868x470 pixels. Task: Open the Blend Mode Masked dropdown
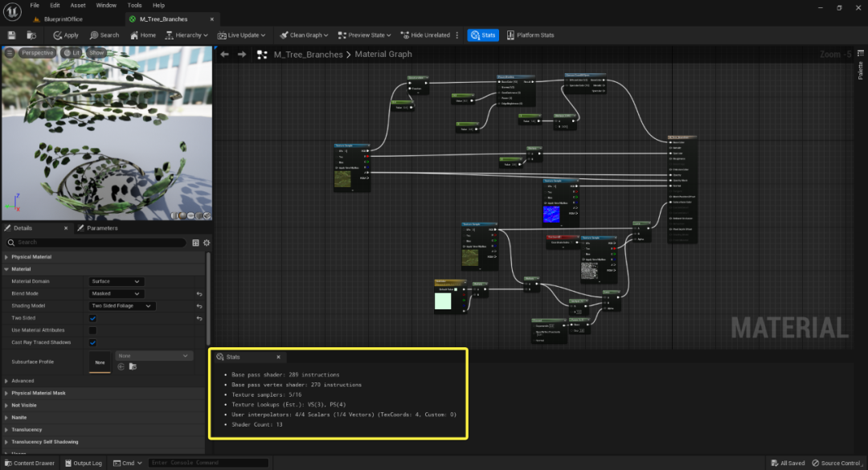(115, 293)
